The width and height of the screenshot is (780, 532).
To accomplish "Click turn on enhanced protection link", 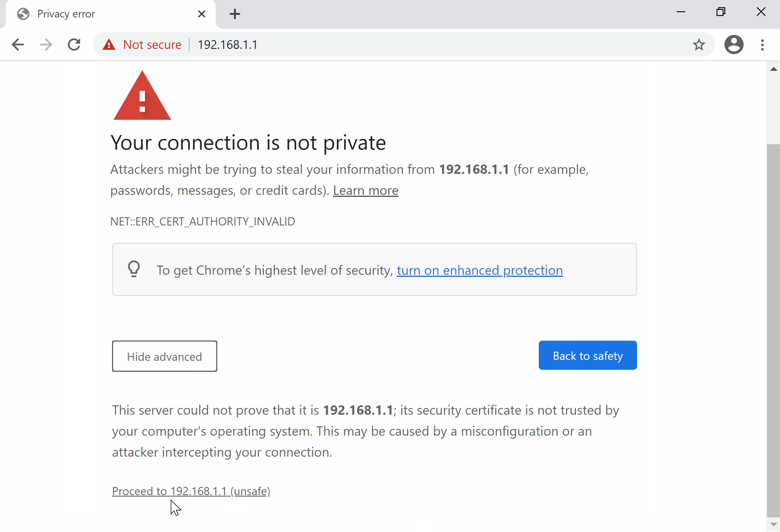I will pyautogui.click(x=480, y=270).
